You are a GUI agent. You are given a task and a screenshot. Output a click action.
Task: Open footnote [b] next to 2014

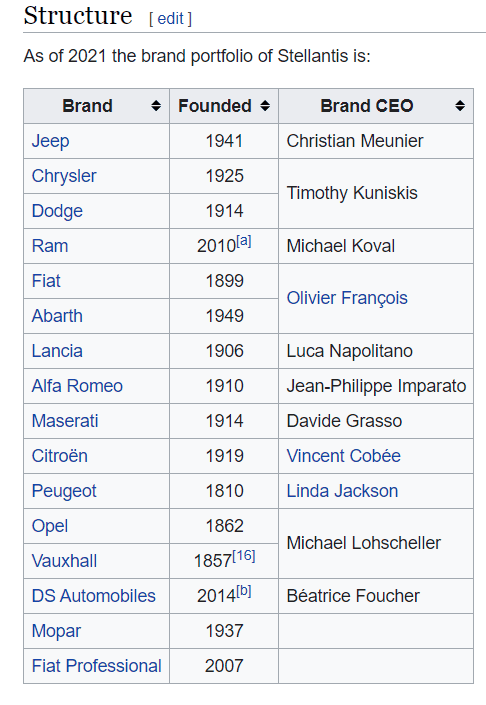coord(244,591)
